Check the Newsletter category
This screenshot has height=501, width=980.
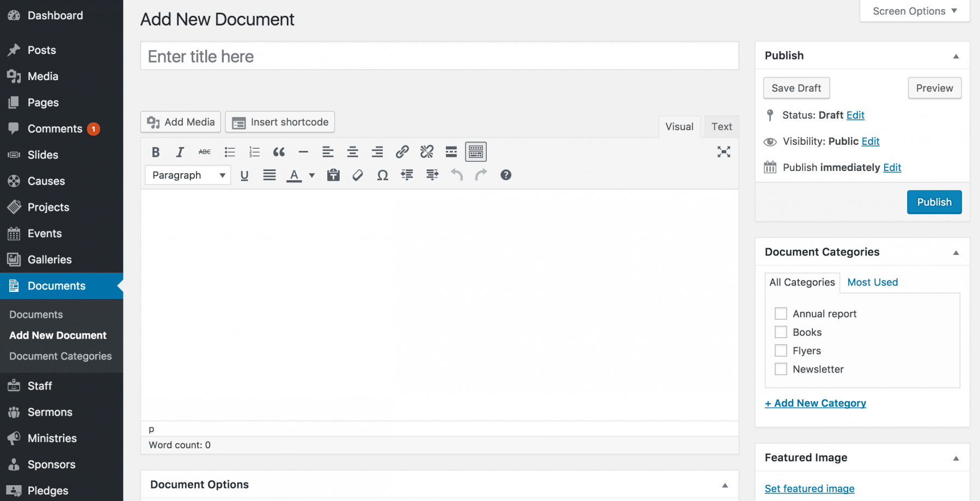[x=781, y=369]
